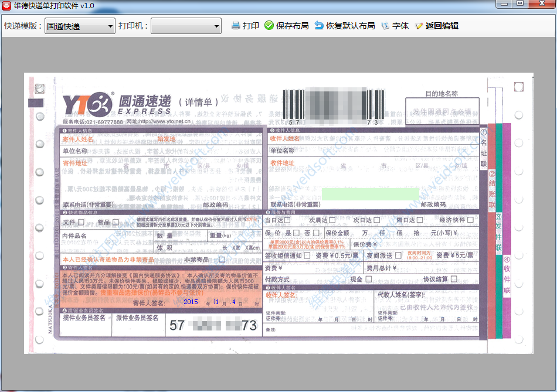Click the green check 保存布局 icon
The width and height of the screenshot is (557, 392).
click(x=269, y=26)
